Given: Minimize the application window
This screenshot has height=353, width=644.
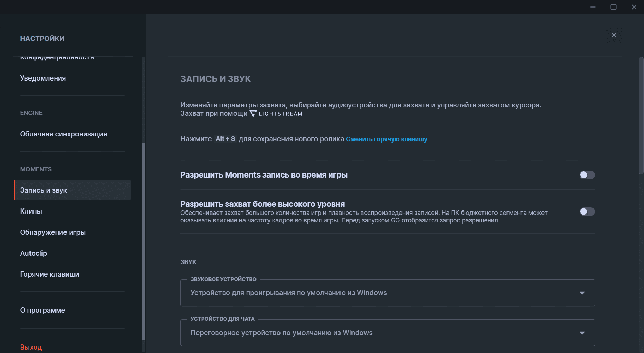Looking at the screenshot, I should point(593,7).
